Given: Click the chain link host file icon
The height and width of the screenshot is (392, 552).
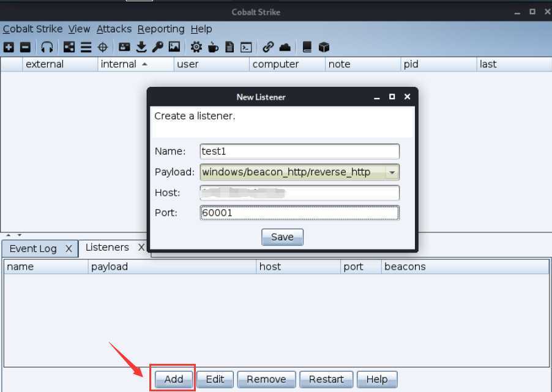Looking at the screenshot, I should click(x=268, y=47).
